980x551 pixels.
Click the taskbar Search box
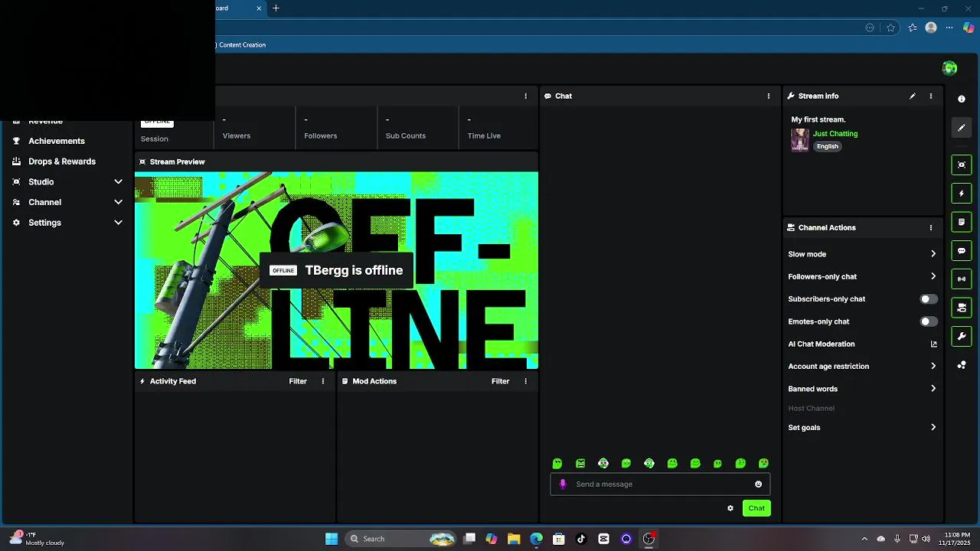[x=401, y=539]
